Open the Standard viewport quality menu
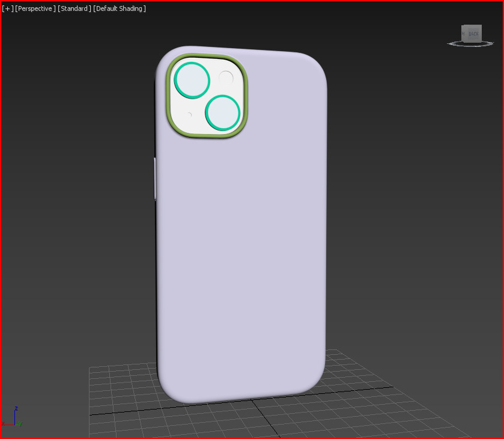Image resolution: width=504 pixels, height=439 pixels. (74, 8)
